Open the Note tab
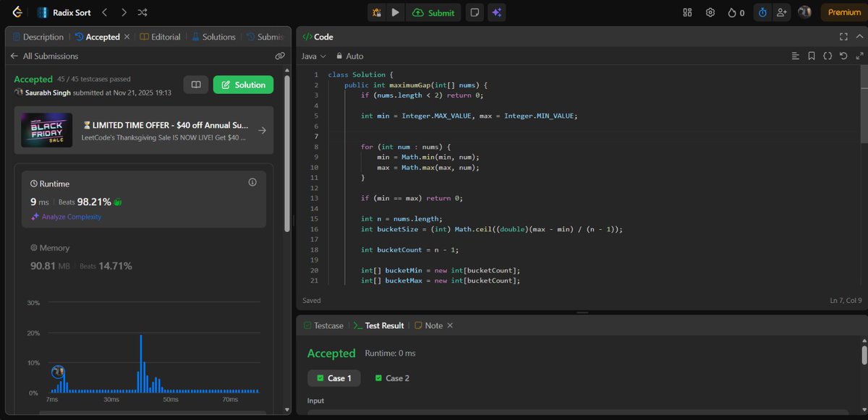Image resolution: width=868 pixels, height=420 pixels. pyautogui.click(x=428, y=326)
